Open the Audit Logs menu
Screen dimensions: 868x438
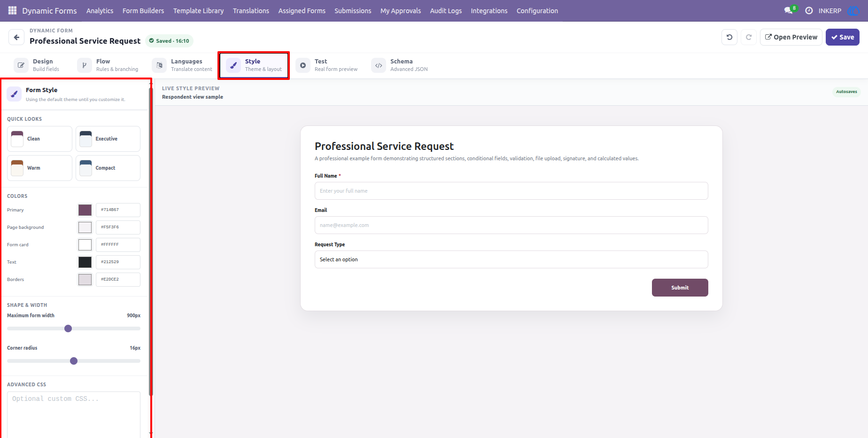pos(446,10)
